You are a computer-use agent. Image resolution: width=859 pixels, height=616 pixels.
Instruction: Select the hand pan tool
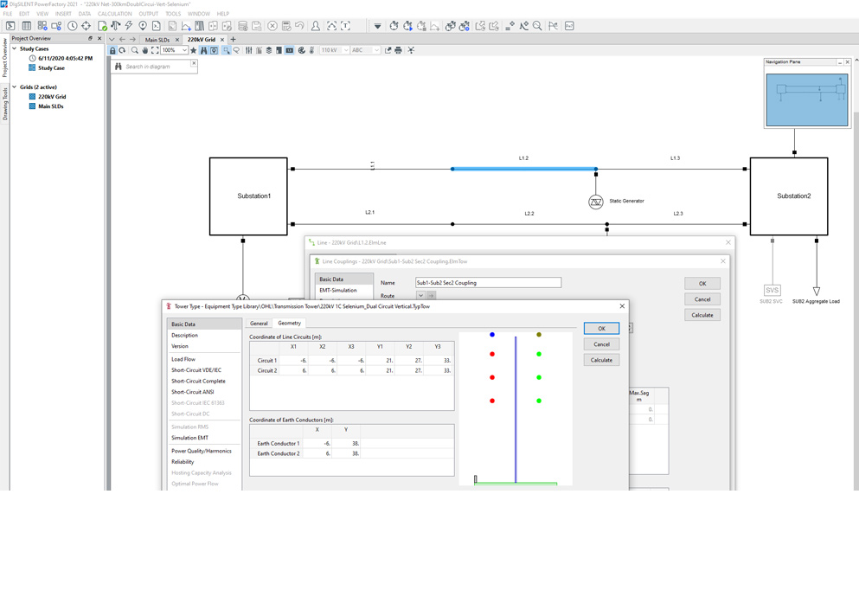144,50
